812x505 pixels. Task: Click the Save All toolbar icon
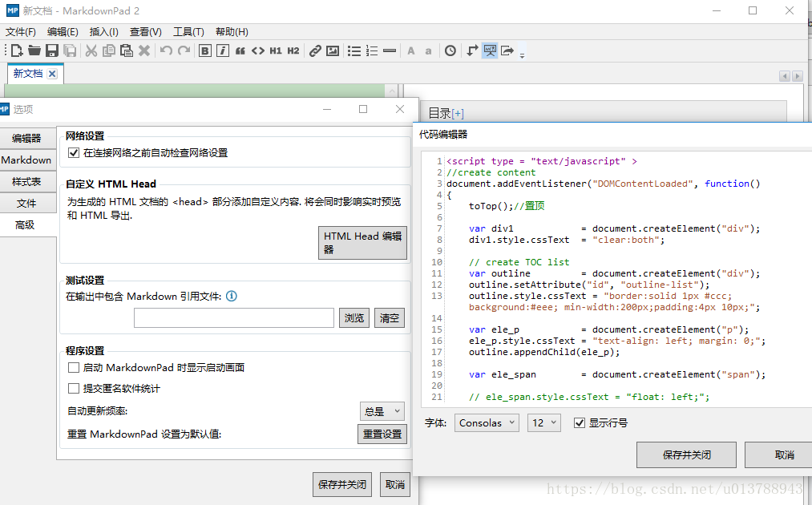pyautogui.click(x=70, y=50)
